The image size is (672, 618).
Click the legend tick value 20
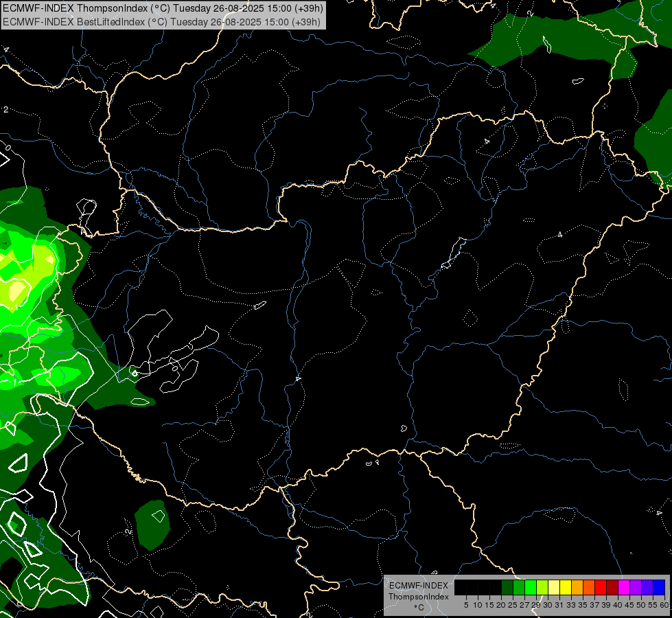pos(501,605)
